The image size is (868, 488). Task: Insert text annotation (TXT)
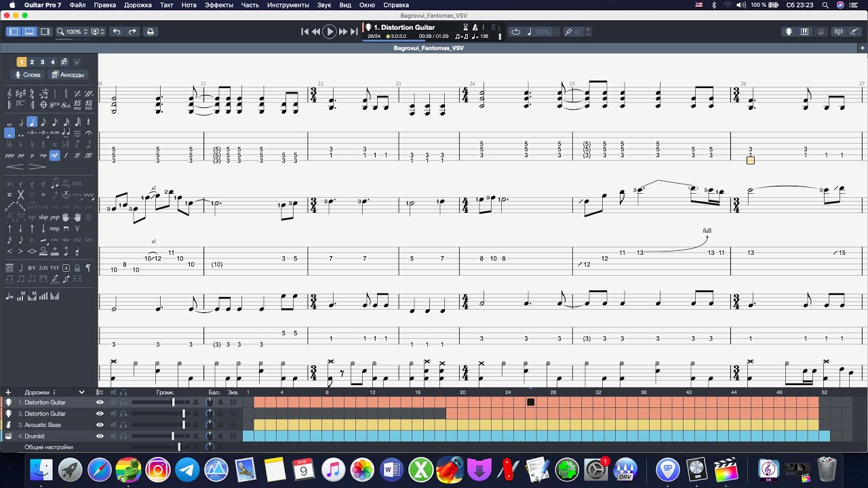click(54, 268)
